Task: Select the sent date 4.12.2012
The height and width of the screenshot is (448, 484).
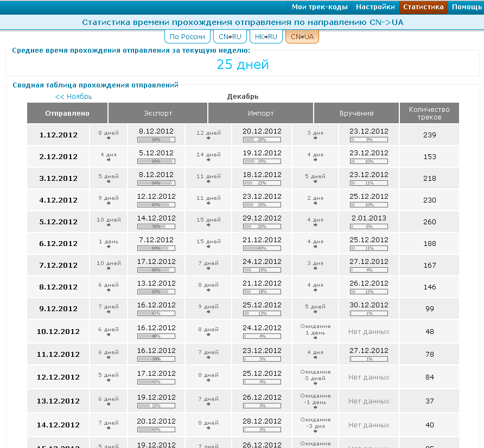Action: pos(59,200)
